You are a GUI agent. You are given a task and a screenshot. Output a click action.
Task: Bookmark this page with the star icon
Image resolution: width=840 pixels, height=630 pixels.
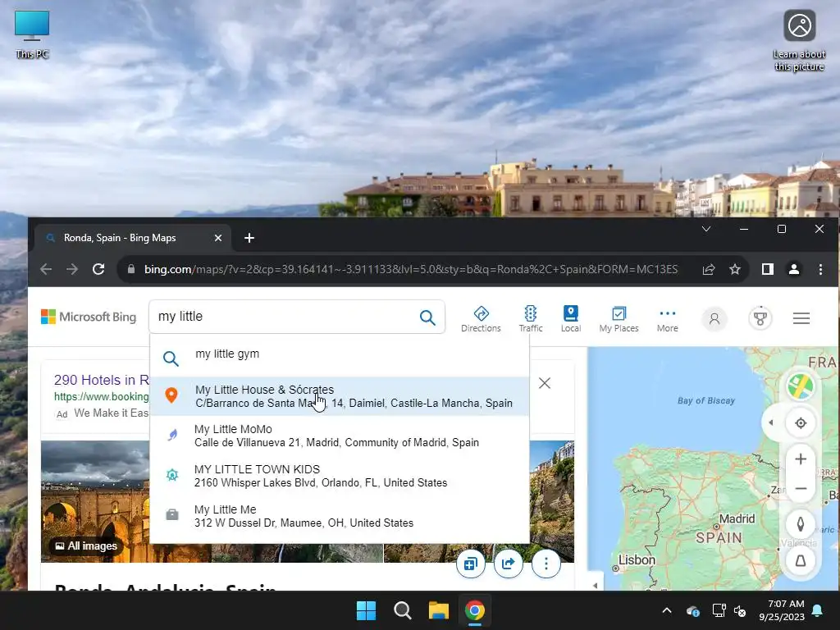(734, 269)
